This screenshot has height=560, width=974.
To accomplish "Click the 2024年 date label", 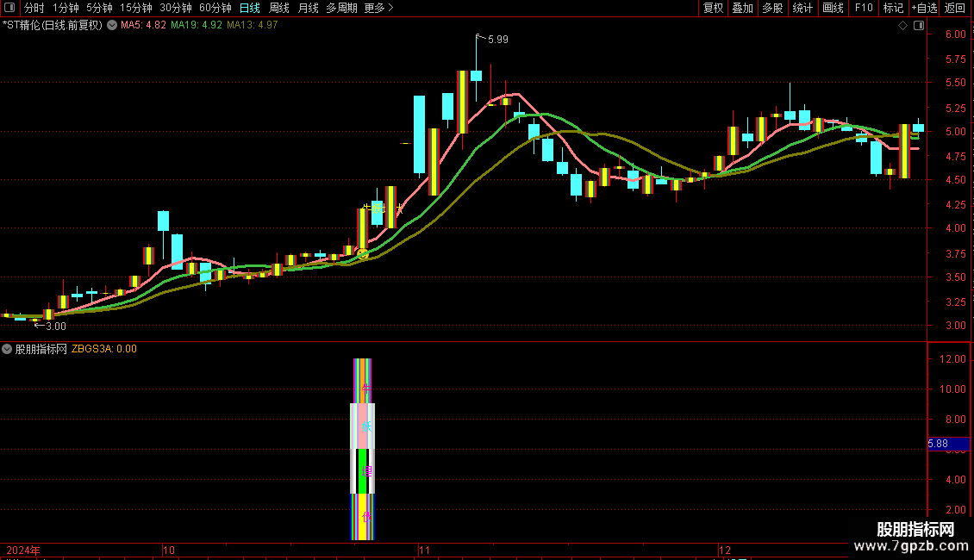I will [23, 551].
